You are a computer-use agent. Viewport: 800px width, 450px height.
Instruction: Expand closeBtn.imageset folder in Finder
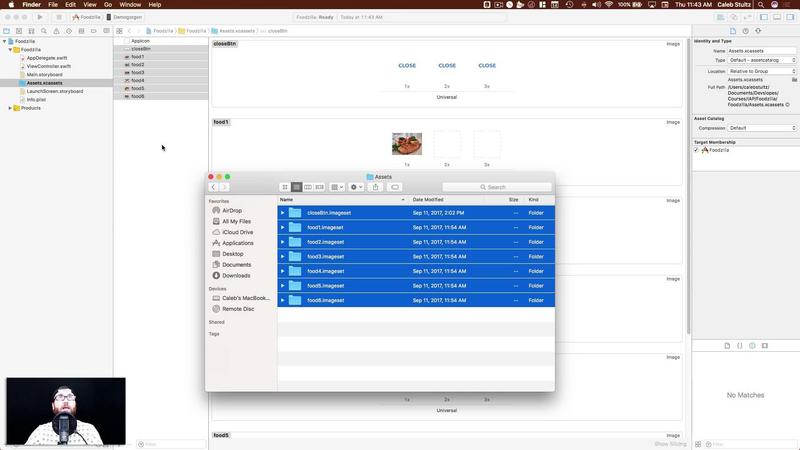click(x=283, y=213)
